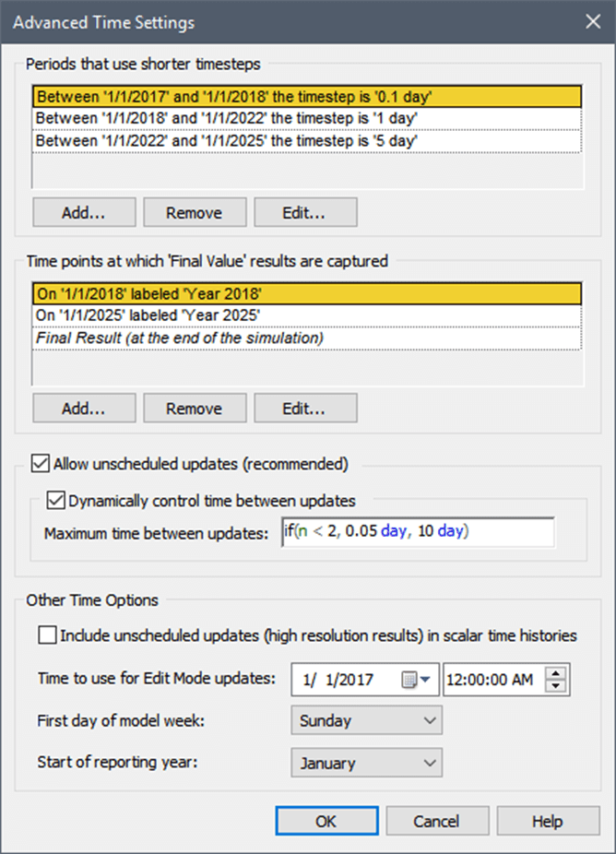This screenshot has height=854, width=616.
Task: Click Edit under Final Value time points
Action: coord(305,409)
